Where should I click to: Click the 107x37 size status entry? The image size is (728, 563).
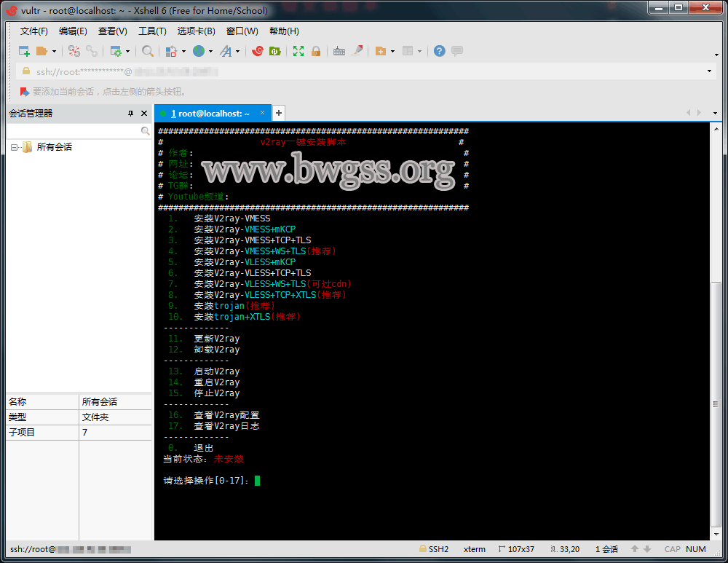coord(516,549)
